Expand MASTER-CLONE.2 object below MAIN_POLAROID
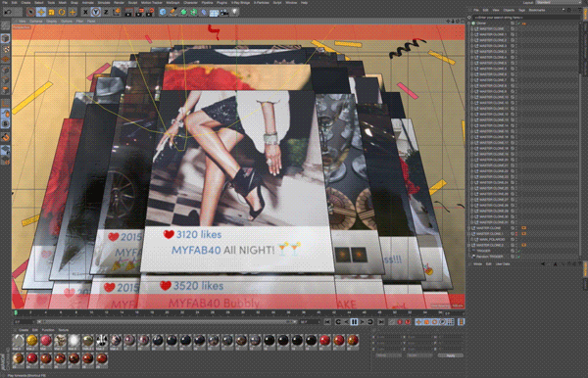Image resolution: width=588 pixels, height=378 pixels. pyautogui.click(x=469, y=245)
